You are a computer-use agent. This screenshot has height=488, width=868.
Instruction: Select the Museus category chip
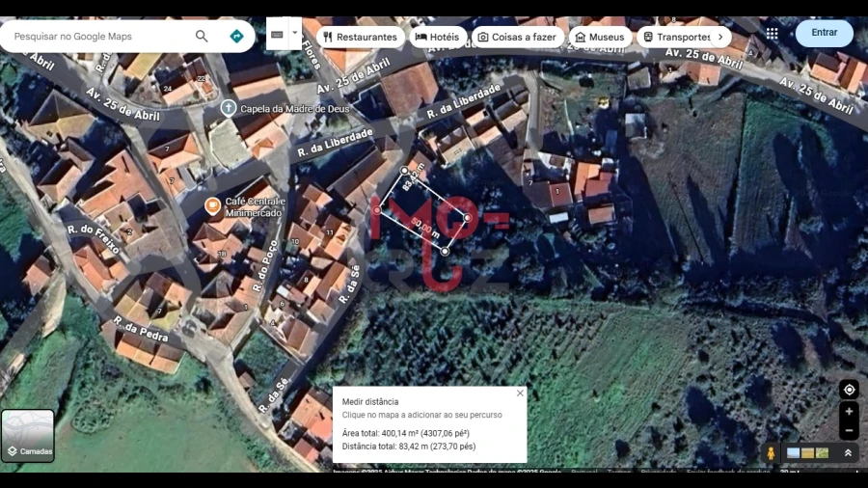598,37
